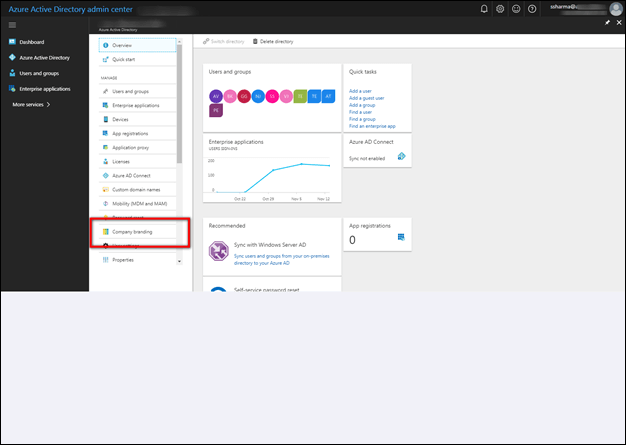Viewport: 626px width, 445px height.
Task: Click the Add a guest user link
Action: point(366,98)
